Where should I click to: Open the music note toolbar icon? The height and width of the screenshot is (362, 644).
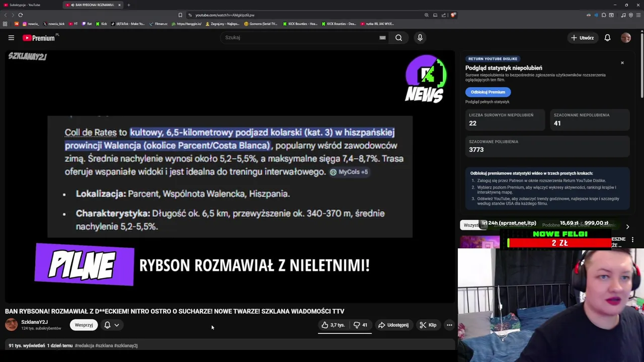tap(623, 15)
